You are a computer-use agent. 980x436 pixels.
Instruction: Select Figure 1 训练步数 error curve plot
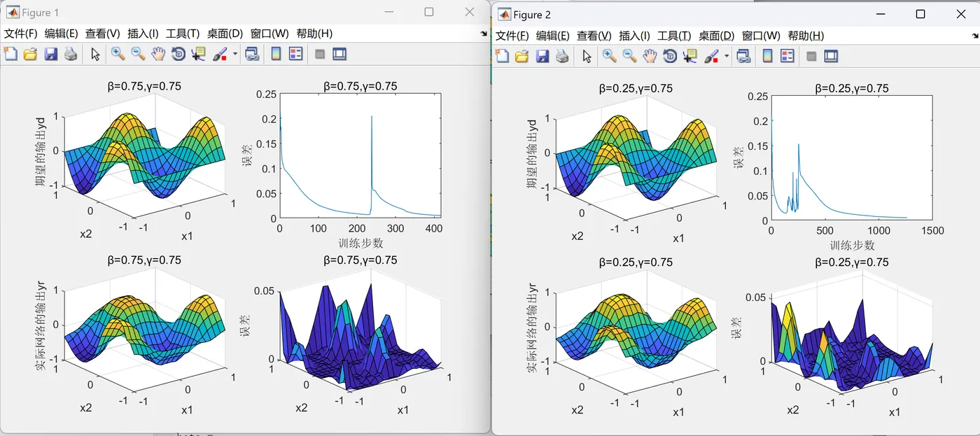pos(360,156)
